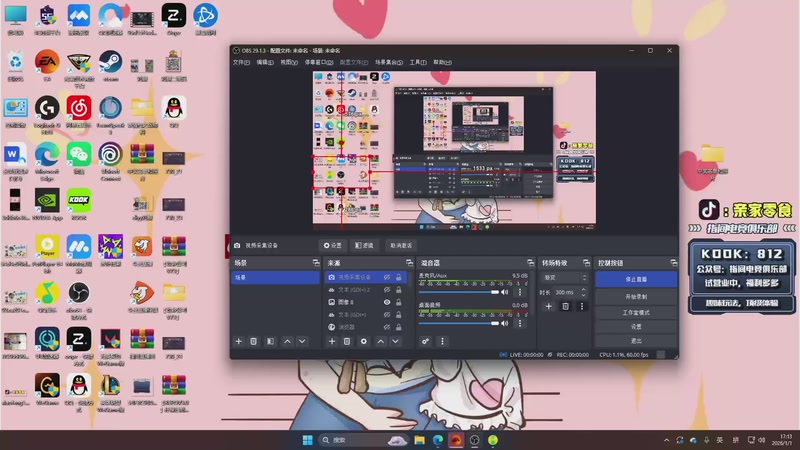Toggle Studio Mode button
Screen dimensions: 800x450
pos(636,312)
